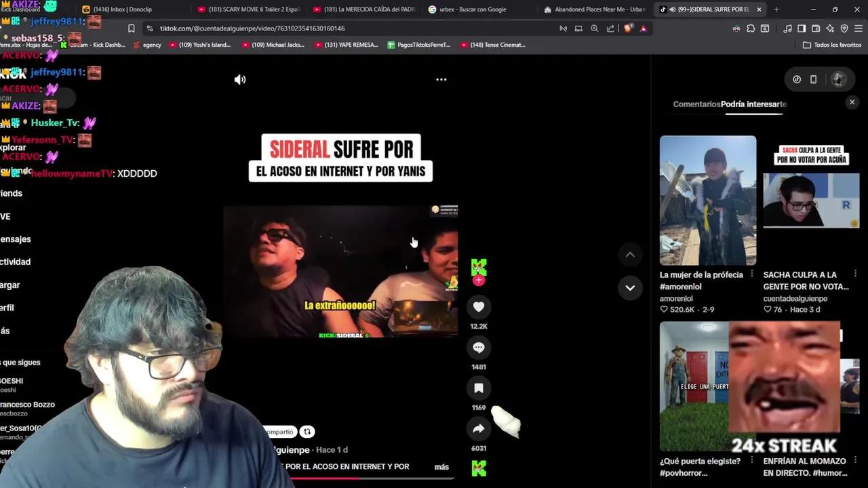Screen dimensions: 868x488
Task: Open options for 'La mujer de la profecía' card
Action: pyautogui.click(x=751, y=274)
